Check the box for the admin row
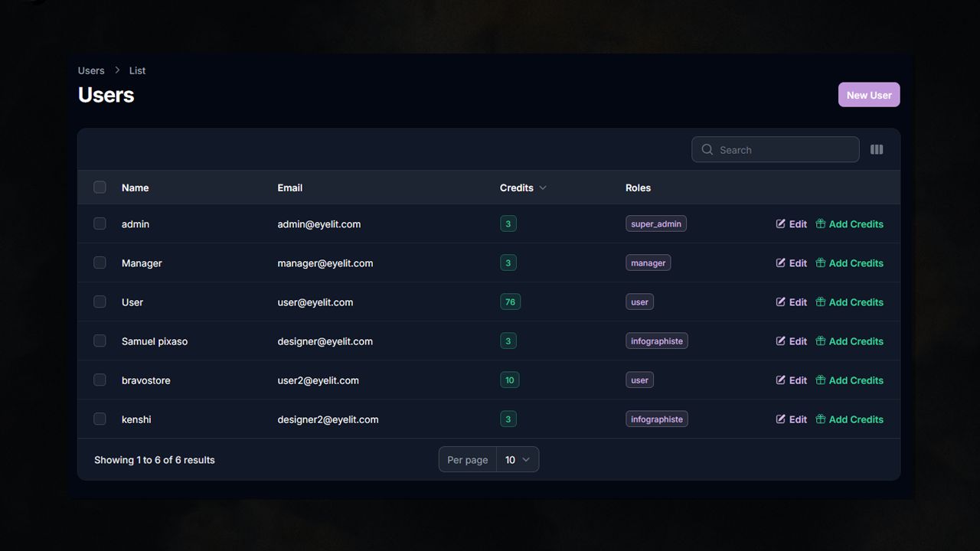 [x=100, y=224]
